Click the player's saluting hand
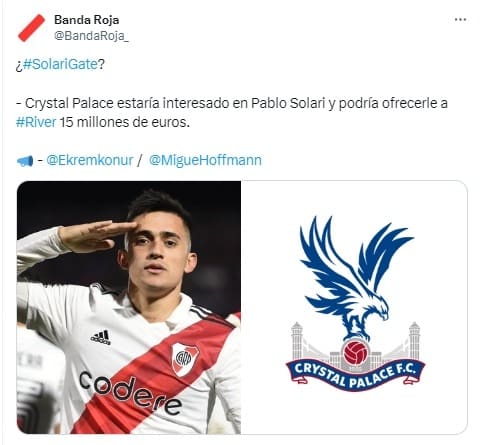The width and height of the screenshot is (480, 445). click(x=97, y=236)
